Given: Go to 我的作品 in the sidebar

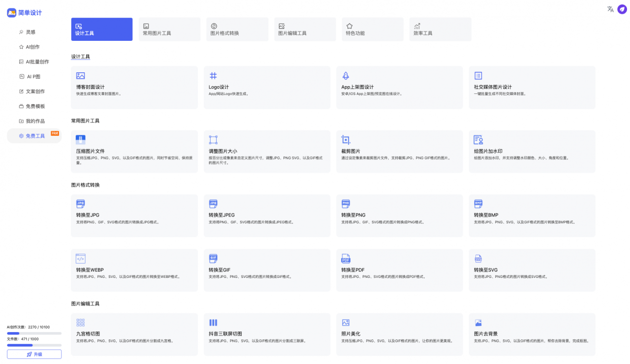Looking at the screenshot, I should click(35, 121).
